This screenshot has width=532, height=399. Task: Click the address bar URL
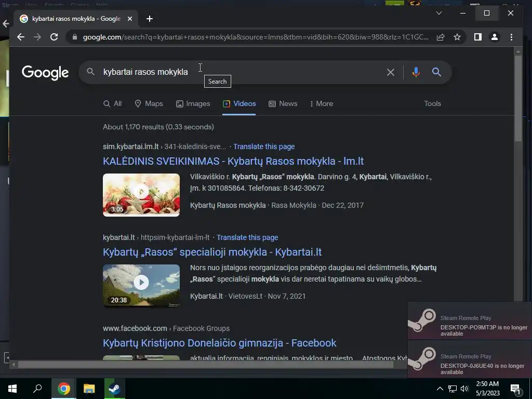click(256, 37)
